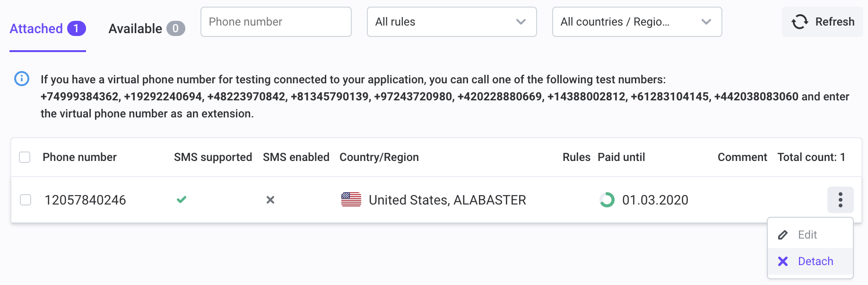Click the circular arrows Refresh icon
Image resolution: width=868 pixels, height=285 pixels.
(x=800, y=22)
